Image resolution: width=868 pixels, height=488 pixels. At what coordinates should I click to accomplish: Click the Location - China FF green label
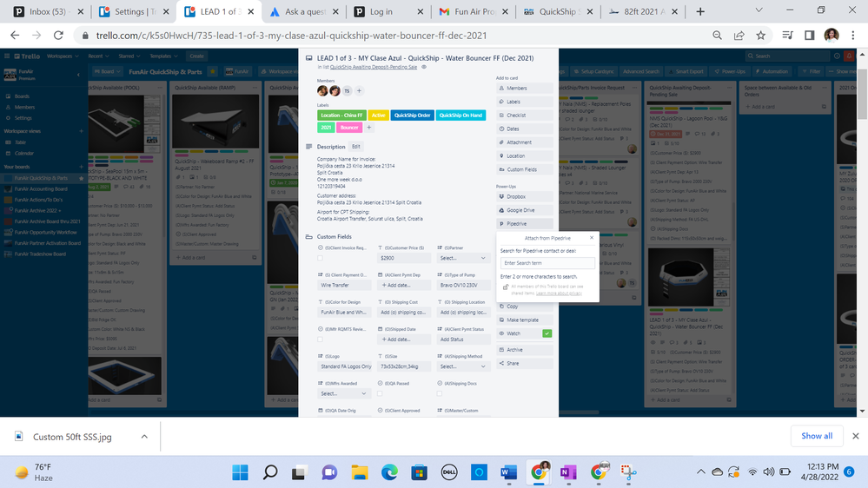click(x=341, y=115)
